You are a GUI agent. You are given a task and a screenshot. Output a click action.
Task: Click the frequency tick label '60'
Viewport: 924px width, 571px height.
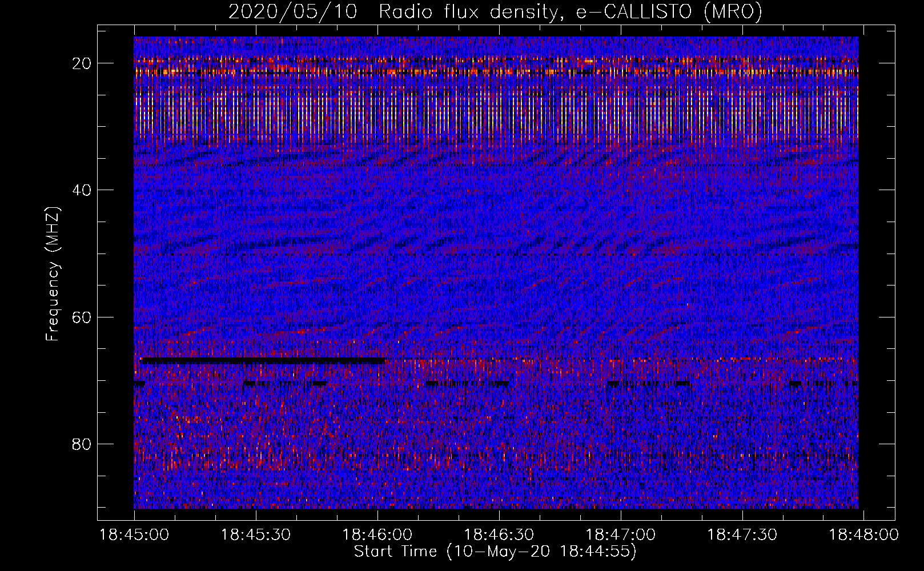coord(82,317)
